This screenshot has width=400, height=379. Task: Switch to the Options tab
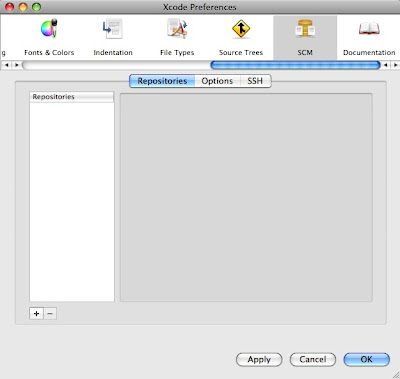point(217,81)
